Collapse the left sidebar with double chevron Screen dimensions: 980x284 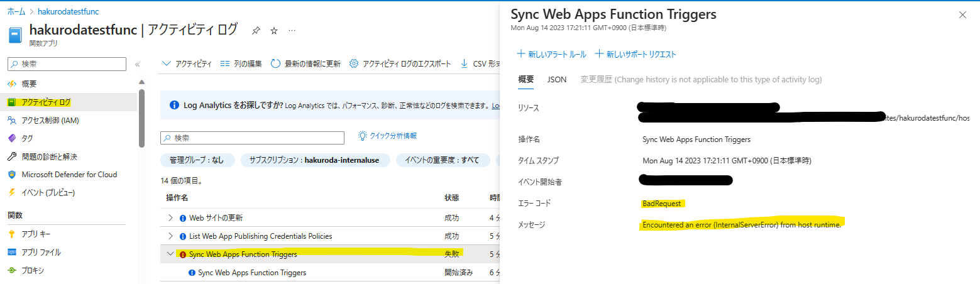137,64
